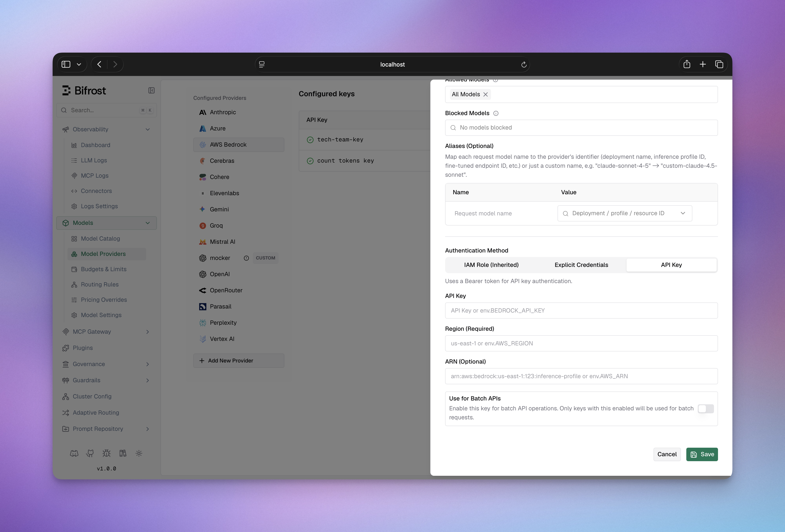The height and width of the screenshot is (532, 785).
Task: Open the Deployment / profile / resource ID dropdown
Action: (x=624, y=213)
